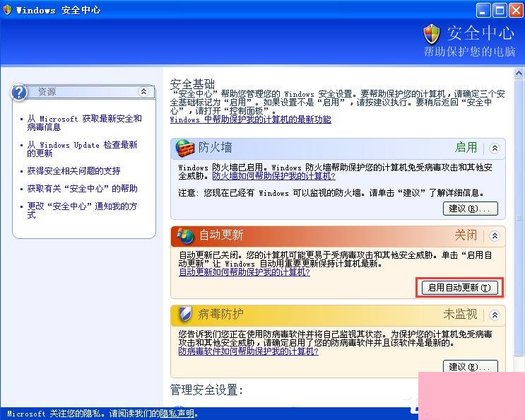Collapse the 资源 panel chevron
The image size is (525, 420).
tap(143, 91)
